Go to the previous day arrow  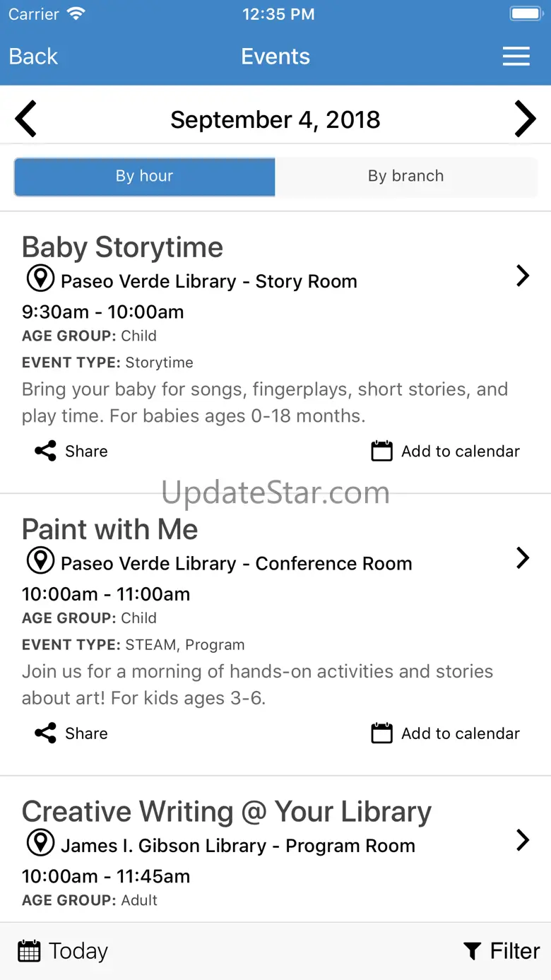(26, 119)
